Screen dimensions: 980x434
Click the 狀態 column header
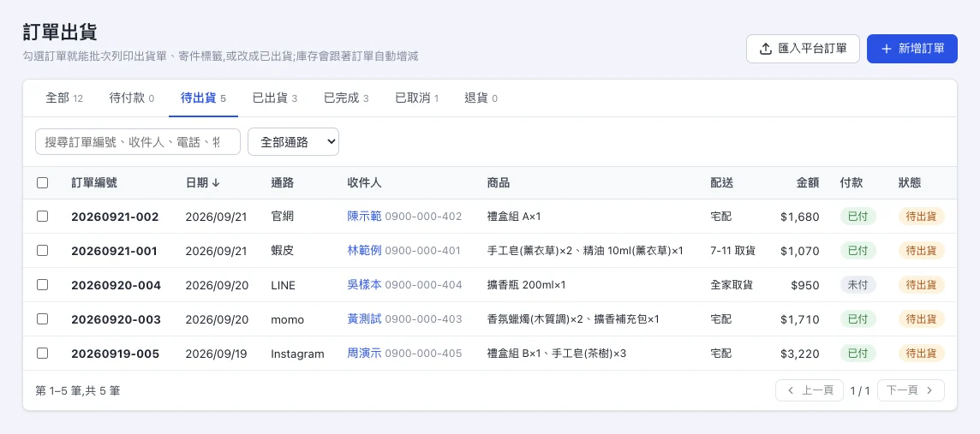(x=910, y=183)
